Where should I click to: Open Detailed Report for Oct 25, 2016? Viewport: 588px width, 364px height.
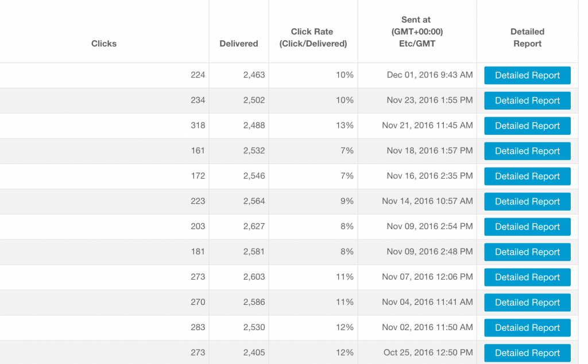point(527,353)
